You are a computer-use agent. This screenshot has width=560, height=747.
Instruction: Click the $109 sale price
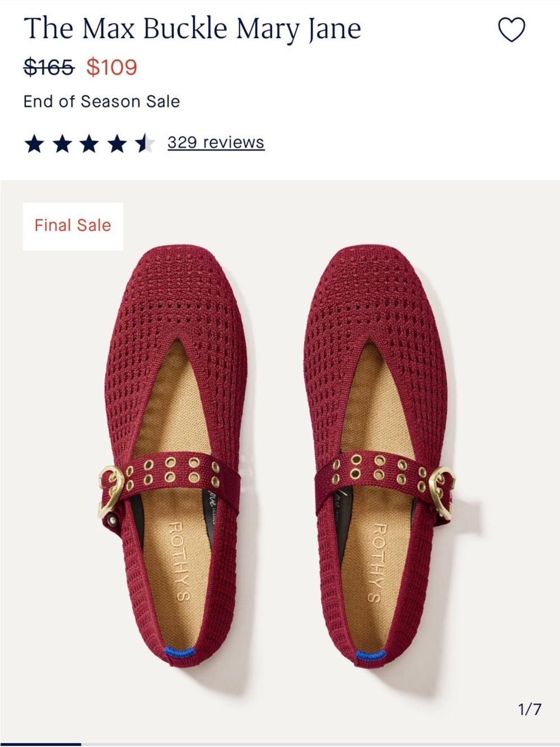pos(111,67)
